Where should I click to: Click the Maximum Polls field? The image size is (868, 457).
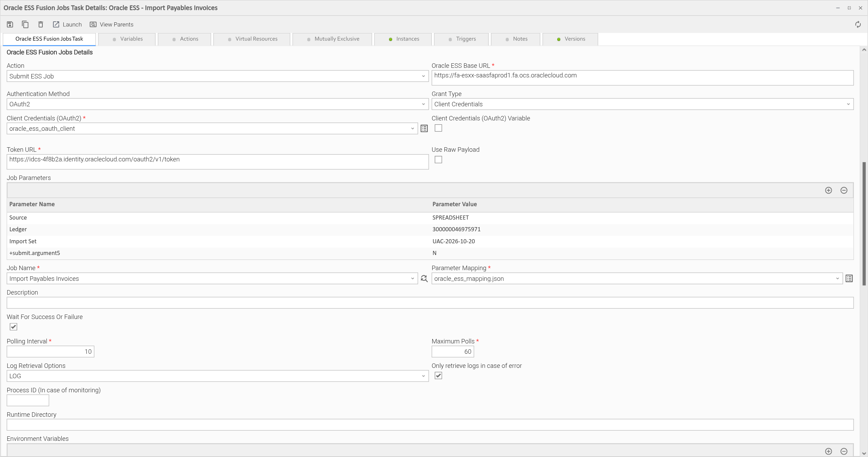(x=453, y=351)
